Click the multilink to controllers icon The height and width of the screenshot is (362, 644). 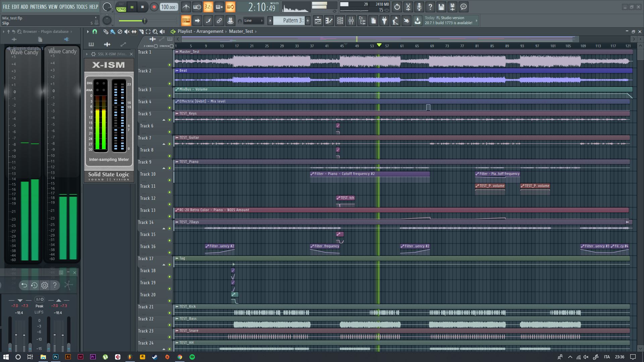click(219, 21)
